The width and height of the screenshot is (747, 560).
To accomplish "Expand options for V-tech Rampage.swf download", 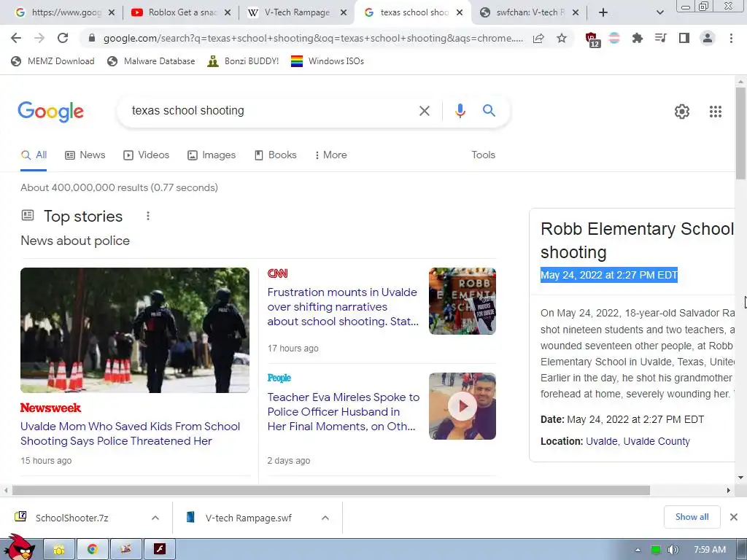I will pos(325,518).
